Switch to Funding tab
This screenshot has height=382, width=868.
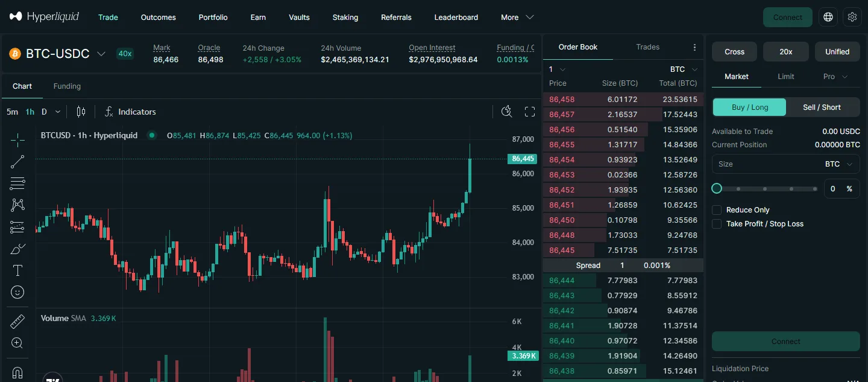point(67,86)
